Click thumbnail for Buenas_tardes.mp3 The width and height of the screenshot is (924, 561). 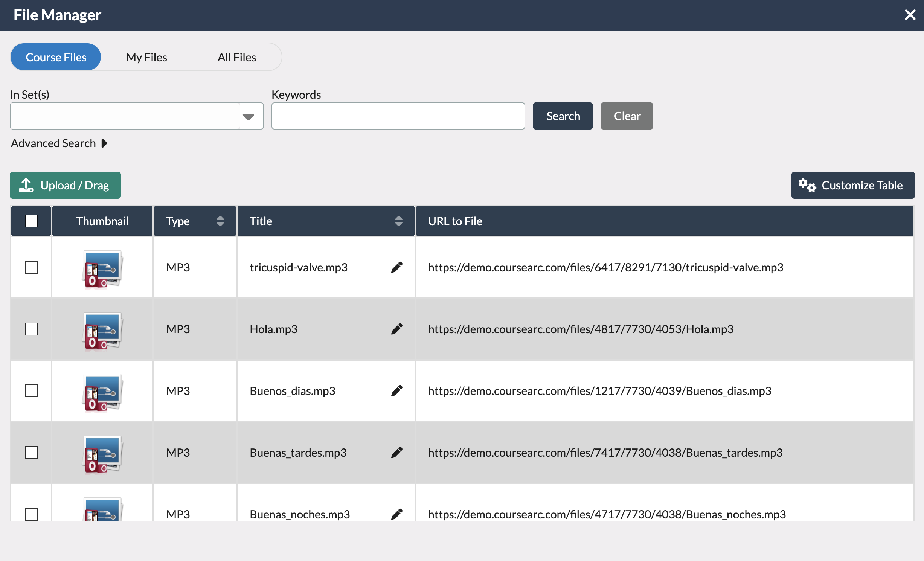(x=102, y=454)
